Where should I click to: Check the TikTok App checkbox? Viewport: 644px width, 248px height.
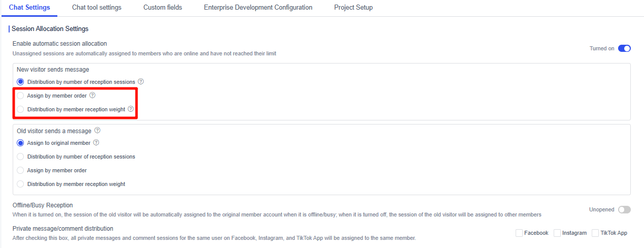click(595, 233)
